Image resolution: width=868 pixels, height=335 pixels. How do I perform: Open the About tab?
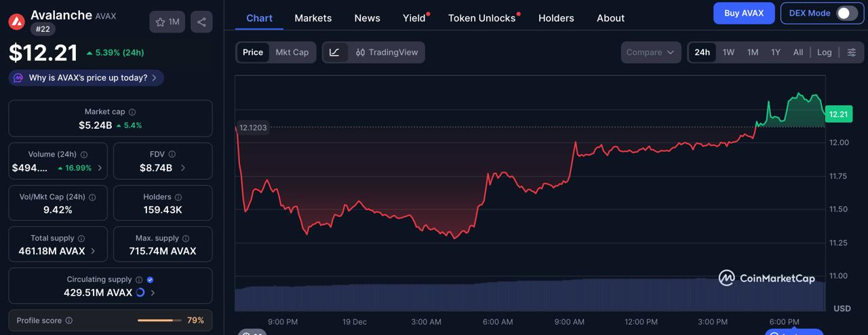pos(610,18)
